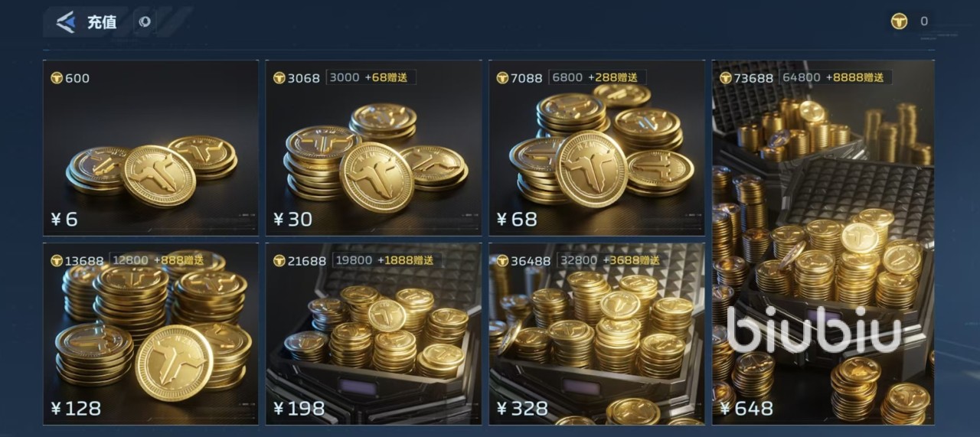
Task: Choose the ¥68 coin bundle
Action: (x=597, y=148)
